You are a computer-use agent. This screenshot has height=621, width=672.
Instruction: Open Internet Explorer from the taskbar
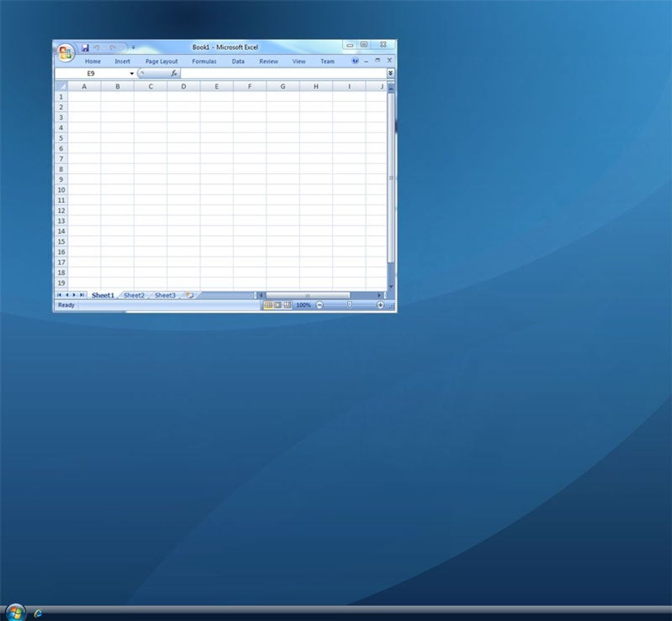pos(38,613)
